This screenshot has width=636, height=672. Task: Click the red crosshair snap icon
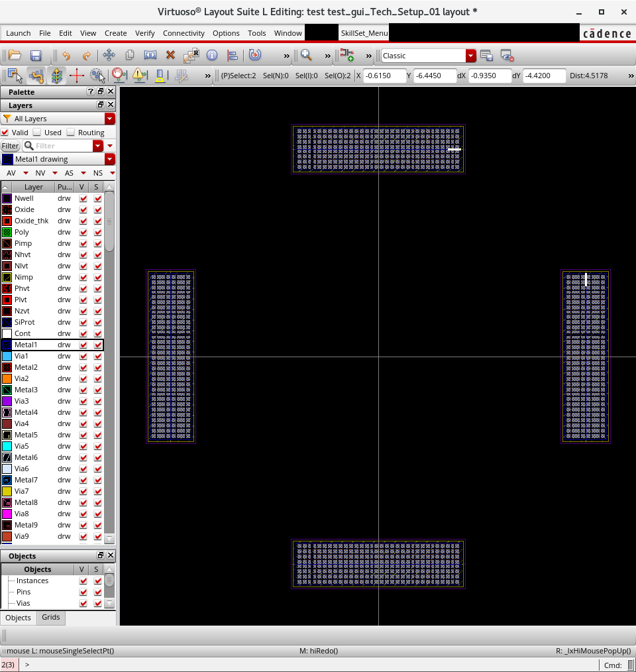click(76, 76)
